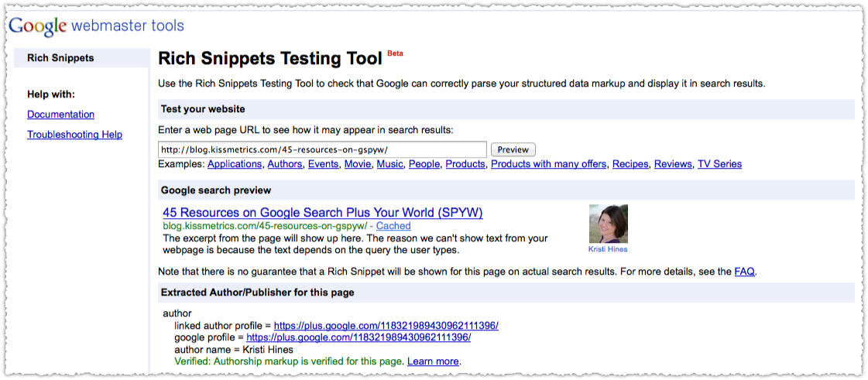Image resolution: width=868 pixels, height=380 pixels.
Task: Focus the web page URL field
Action: 322,149
